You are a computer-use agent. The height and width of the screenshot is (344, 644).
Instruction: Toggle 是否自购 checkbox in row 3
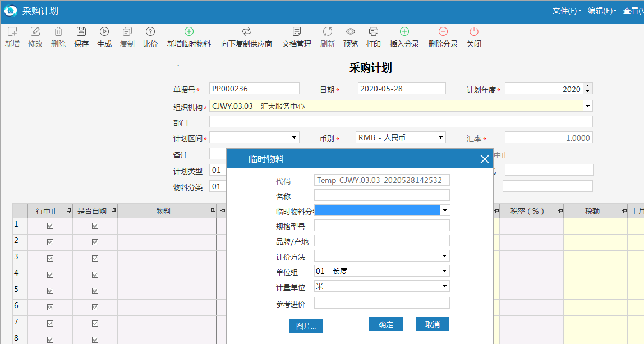click(95, 258)
